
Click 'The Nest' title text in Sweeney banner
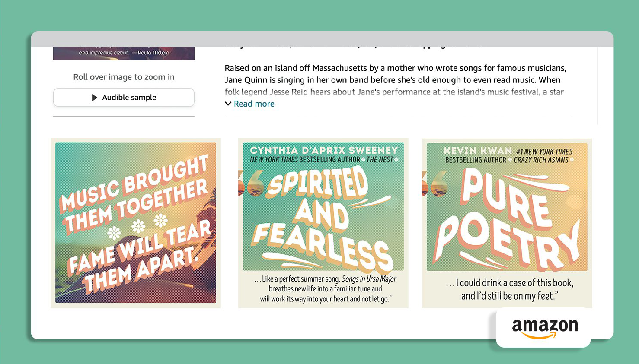(x=380, y=159)
